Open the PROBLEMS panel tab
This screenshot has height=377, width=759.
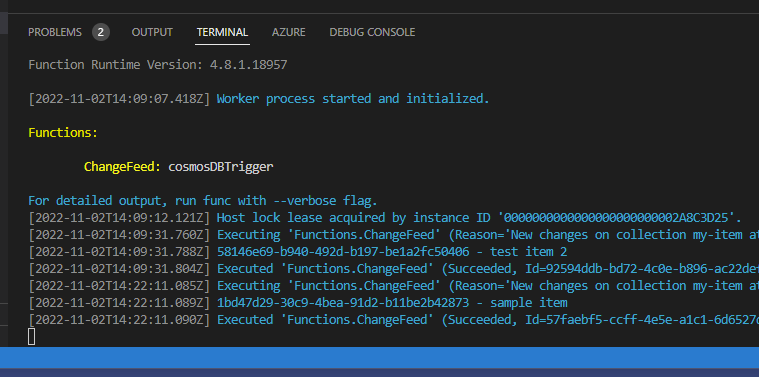tap(55, 32)
